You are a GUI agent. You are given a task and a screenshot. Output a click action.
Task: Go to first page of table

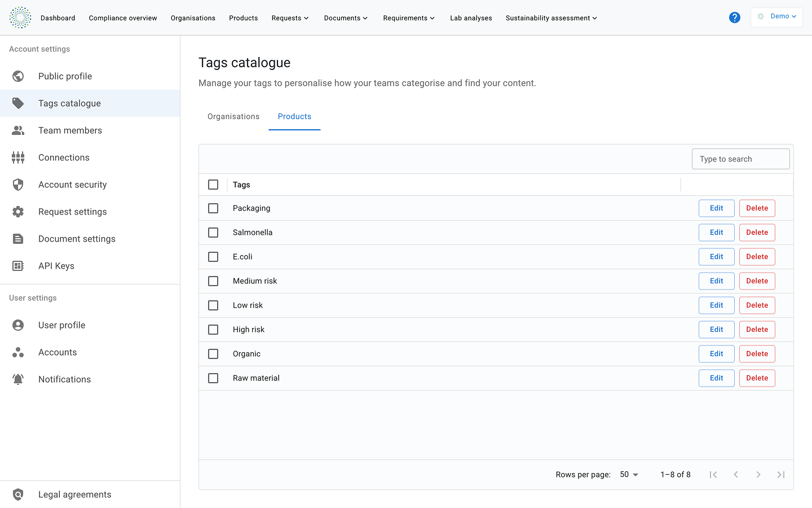coord(713,475)
